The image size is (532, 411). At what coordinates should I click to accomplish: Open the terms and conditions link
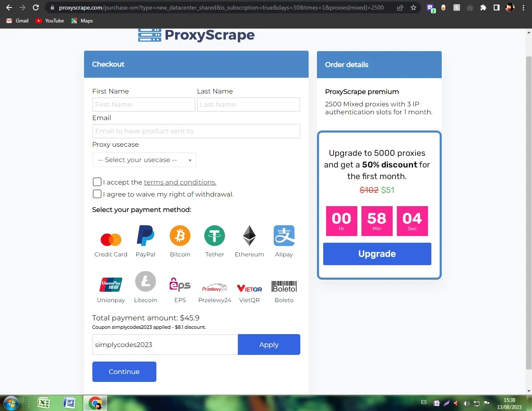click(x=180, y=182)
